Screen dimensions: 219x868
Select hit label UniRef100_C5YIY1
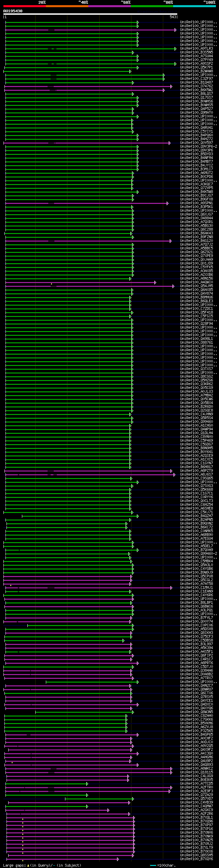pos(196,132)
